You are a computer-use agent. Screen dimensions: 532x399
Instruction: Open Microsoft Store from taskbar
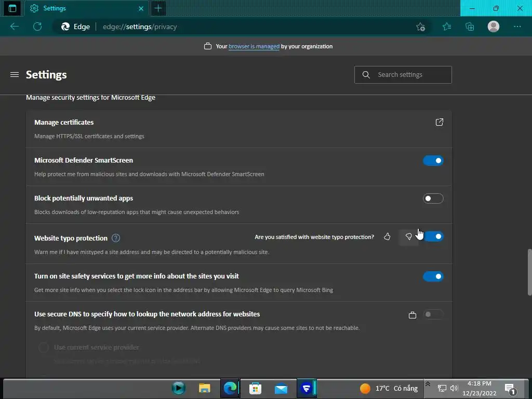pos(255,388)
